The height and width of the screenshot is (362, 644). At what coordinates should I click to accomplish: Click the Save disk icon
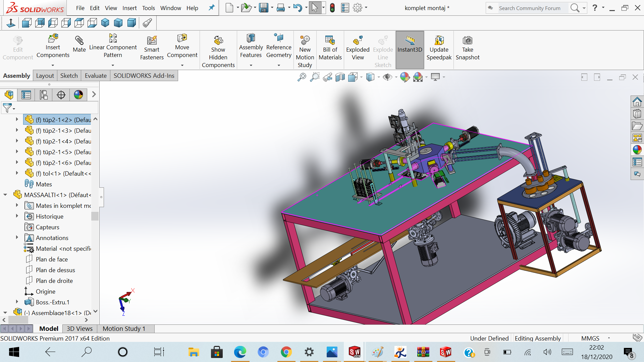[264, 8]
